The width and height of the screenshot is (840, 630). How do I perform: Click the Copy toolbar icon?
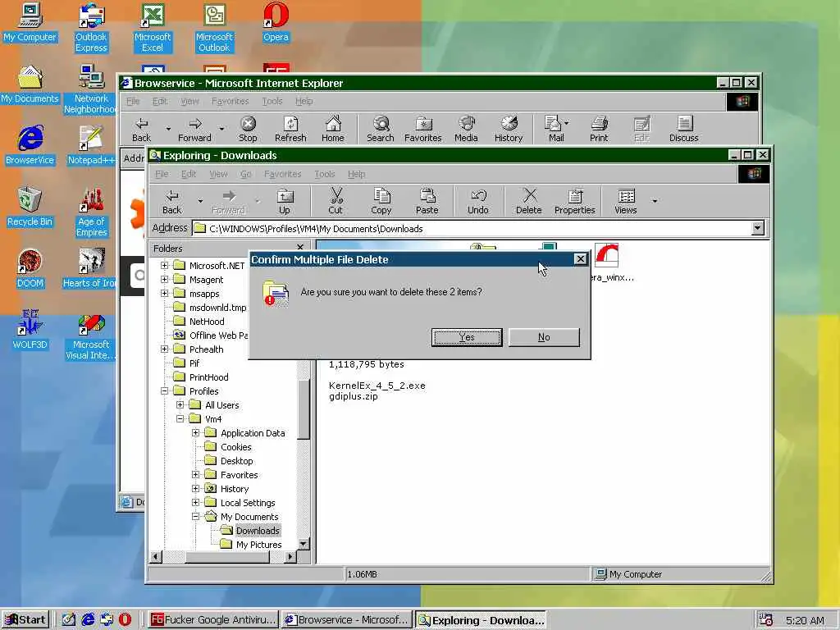pos(381,202)
